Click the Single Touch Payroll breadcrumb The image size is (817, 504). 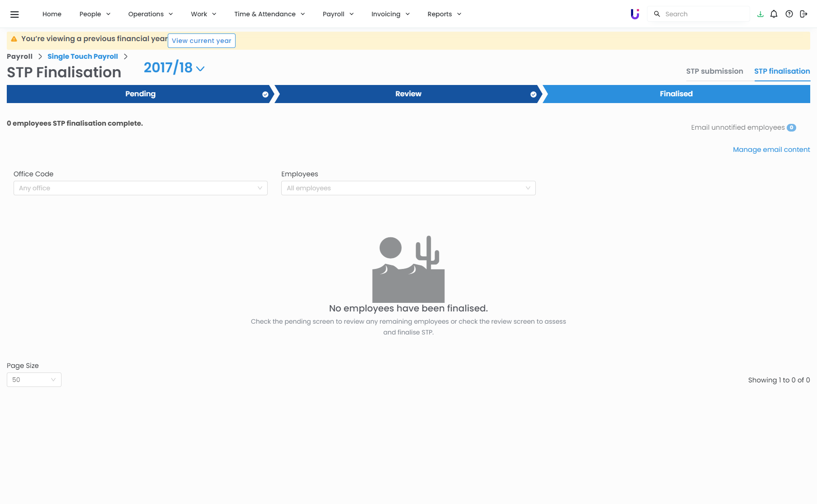[83, 57]
